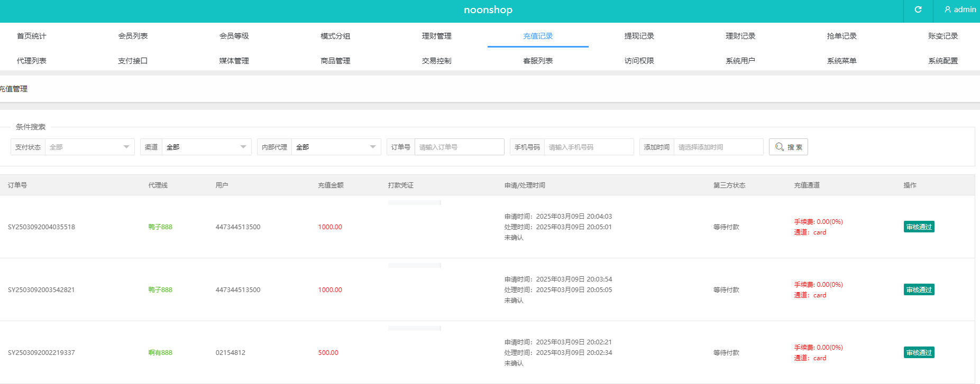This screenshot has height=384, width=980.
Task: Click the 订单号 input field
Action: coord(459,147)
